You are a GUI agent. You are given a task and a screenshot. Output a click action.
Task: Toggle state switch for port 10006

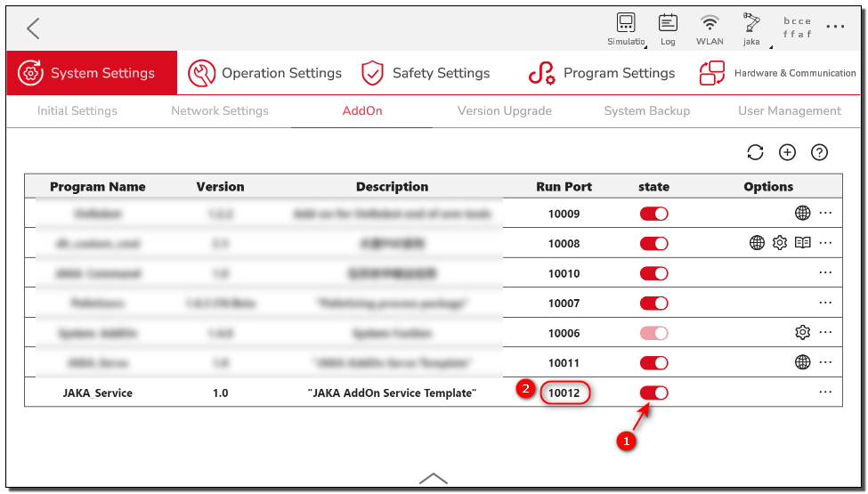[653, 334]
